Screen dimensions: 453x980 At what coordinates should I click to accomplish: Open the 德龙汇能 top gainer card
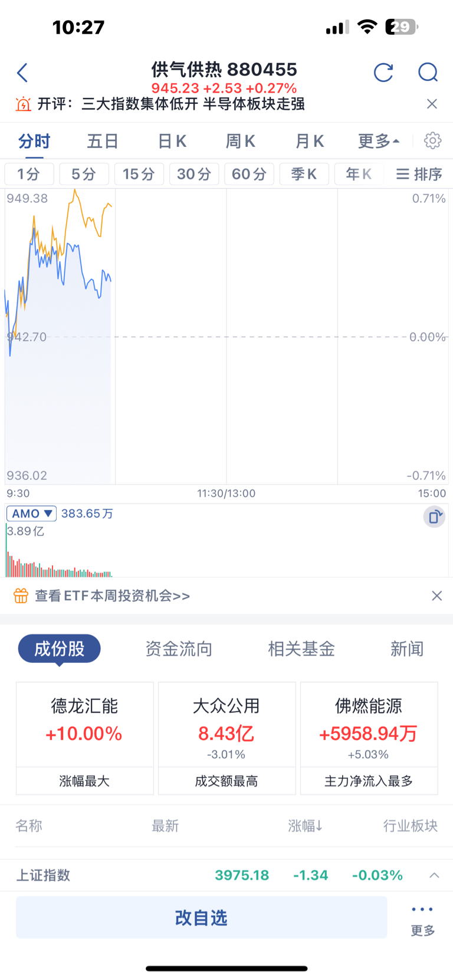point(85,738)
